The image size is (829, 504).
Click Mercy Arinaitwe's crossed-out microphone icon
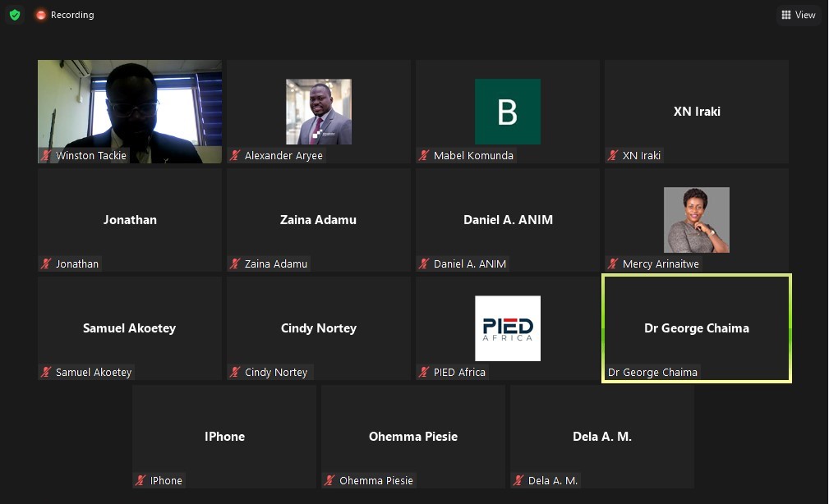pos(613,263)
